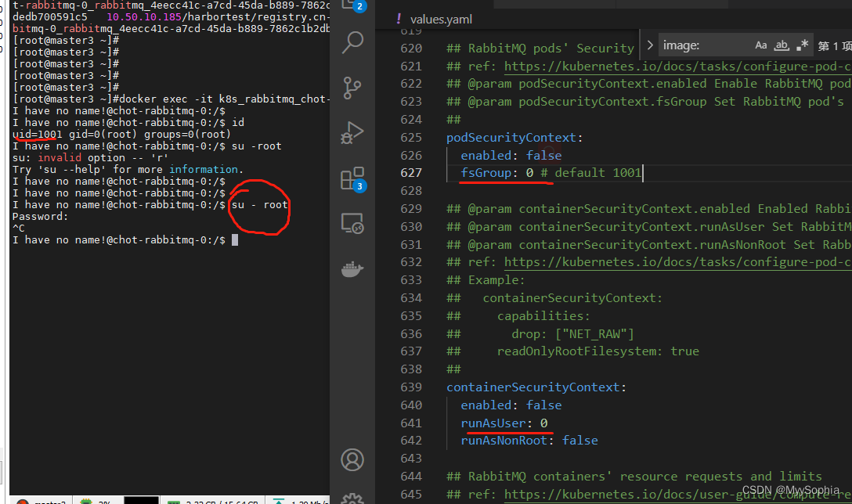Click '## RabbitMQ pods' Security' comment line 620
852x504 pixels.
(540, 49)
